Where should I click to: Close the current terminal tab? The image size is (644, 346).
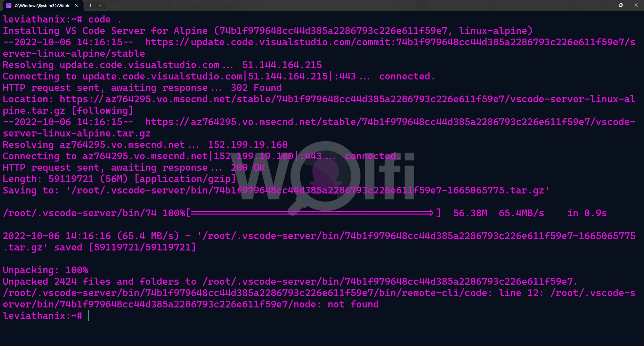point(76,5)
